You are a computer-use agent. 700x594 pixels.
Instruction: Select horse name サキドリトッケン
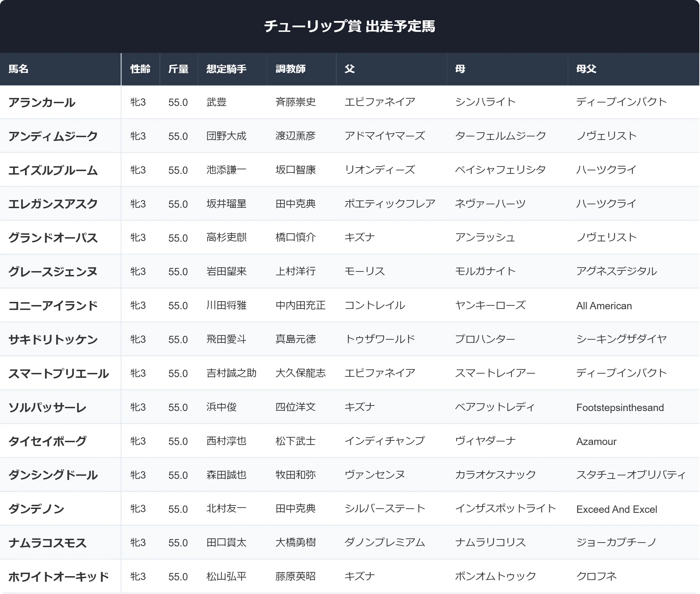(x=53, y=340)
